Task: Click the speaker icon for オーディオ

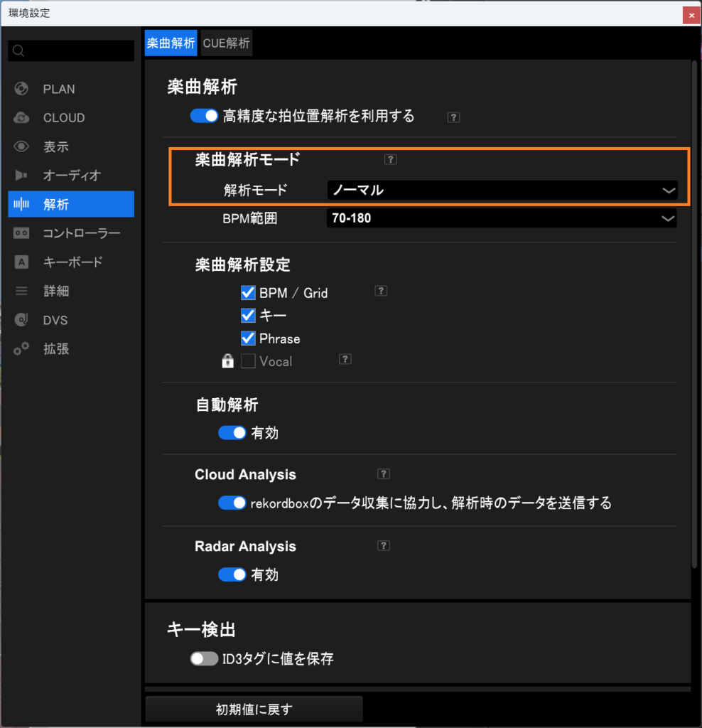Action: coord(21,176)
